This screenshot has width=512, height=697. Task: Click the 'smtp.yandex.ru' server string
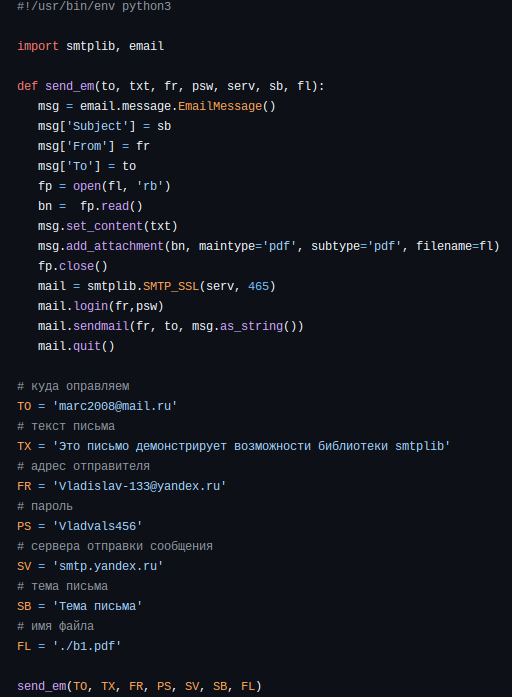pos(108,566)
